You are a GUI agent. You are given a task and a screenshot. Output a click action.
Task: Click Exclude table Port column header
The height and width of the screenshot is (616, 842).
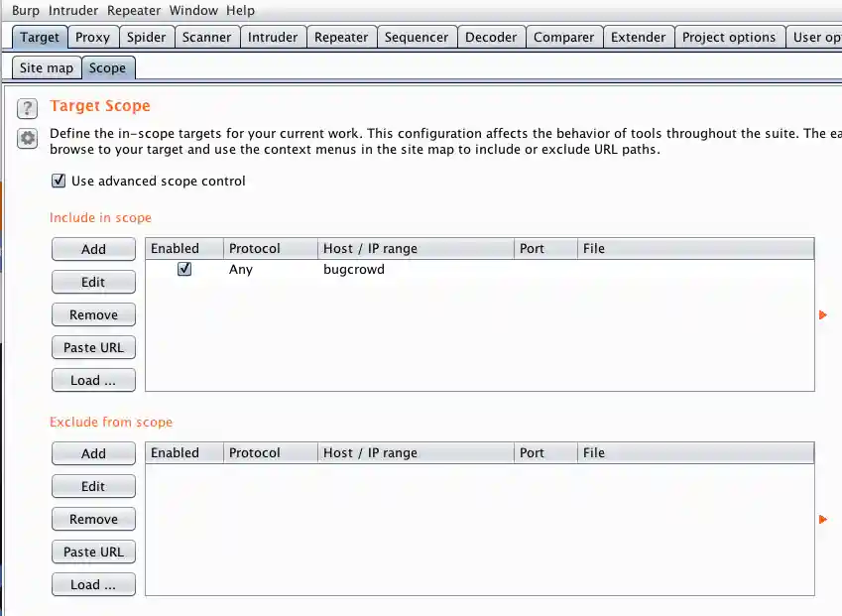(x=545, y=453)
